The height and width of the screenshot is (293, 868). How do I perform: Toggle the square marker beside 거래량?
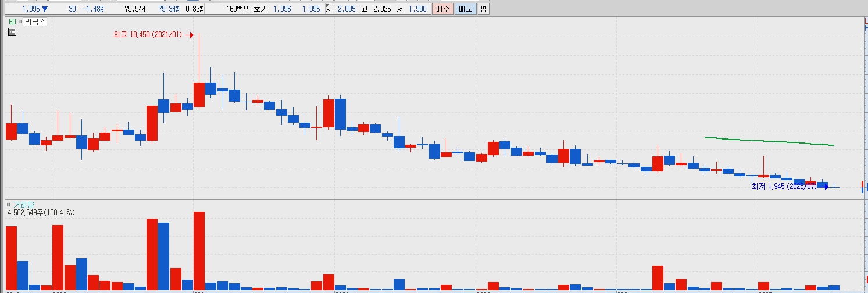click(x=8, y=205)
